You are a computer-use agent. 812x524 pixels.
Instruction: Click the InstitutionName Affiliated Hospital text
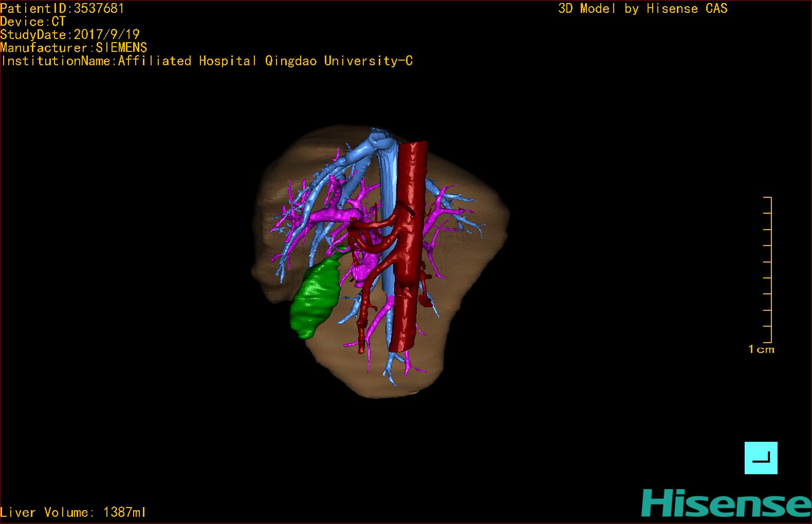207,61
